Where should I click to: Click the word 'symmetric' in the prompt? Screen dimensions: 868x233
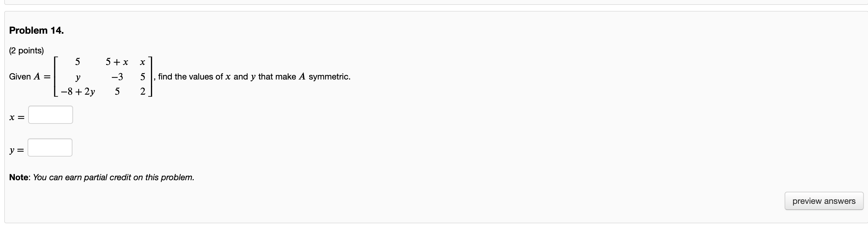pyautogui.click(x=329, y=77)
